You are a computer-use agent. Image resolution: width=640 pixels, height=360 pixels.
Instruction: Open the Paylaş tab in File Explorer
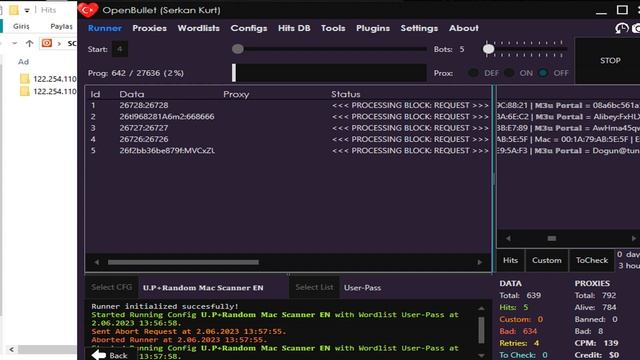(x=61, y=26)
